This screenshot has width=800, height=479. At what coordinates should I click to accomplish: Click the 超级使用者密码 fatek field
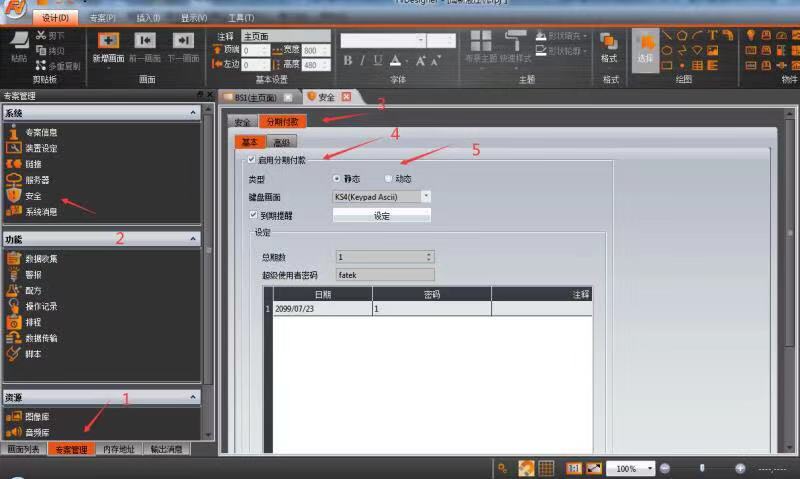tap(385, 275)
